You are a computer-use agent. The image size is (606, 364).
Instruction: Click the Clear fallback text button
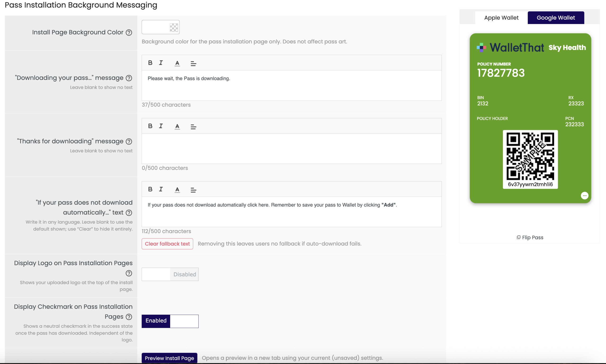[x=167, y=244]
